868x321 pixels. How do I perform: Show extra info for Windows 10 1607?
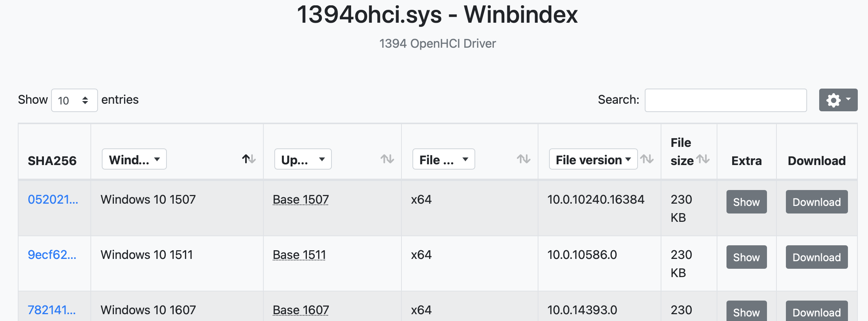[x=747, y=311]
